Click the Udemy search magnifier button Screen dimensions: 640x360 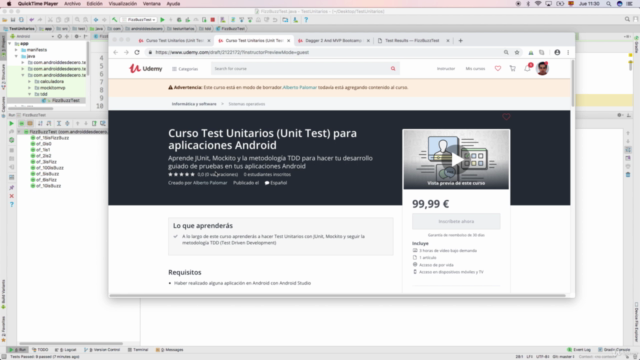pyautogui.click(x=393, y=69)
